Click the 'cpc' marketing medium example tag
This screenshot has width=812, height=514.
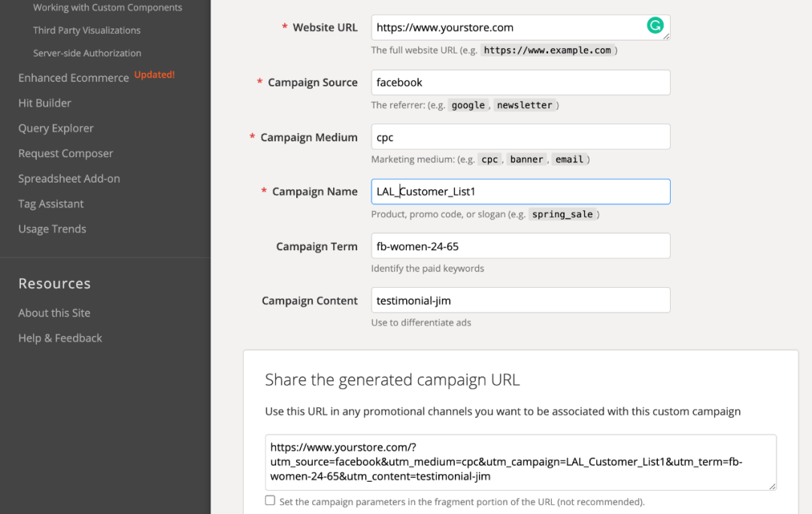[x=489, y=159]
